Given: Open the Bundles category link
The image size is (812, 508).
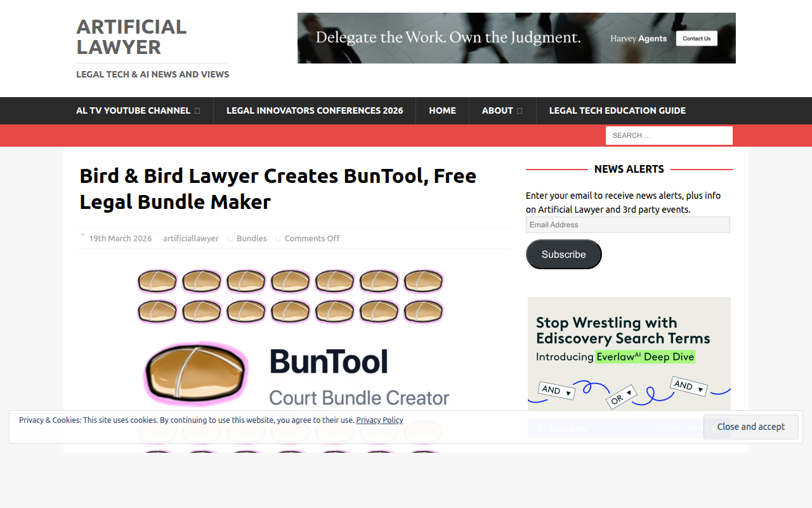Looking at the screenshot, I should (252, 239).
